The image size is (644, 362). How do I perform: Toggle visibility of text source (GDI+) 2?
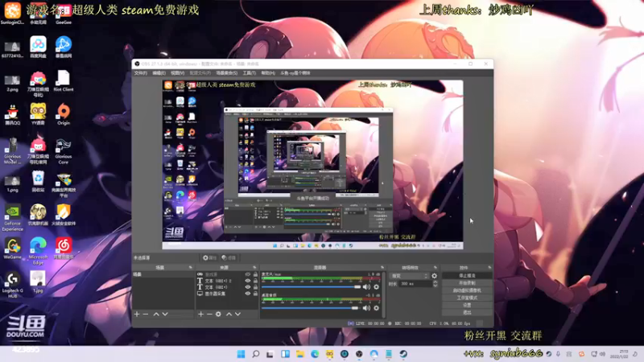[248, 281]
